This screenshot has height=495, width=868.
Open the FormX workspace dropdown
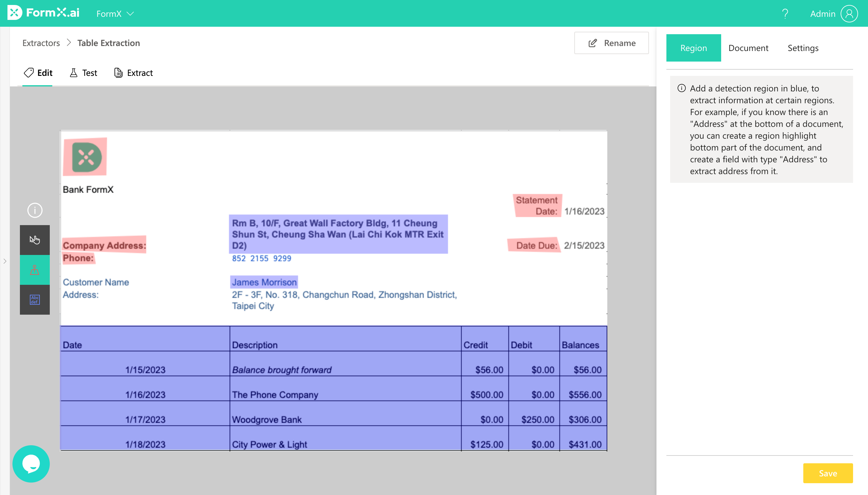point(114,14)
